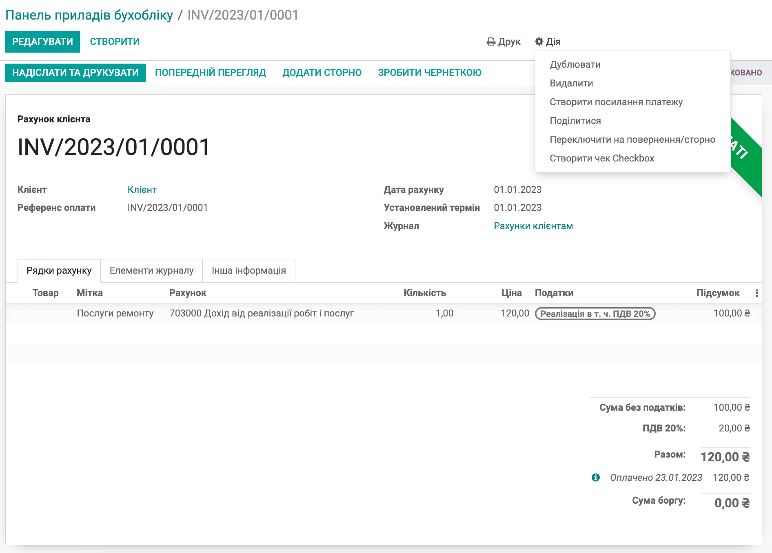The height and width of the screenshot is (553, 772).
Task: Select Створити посилання платежу option
Action: coord(616,102)
